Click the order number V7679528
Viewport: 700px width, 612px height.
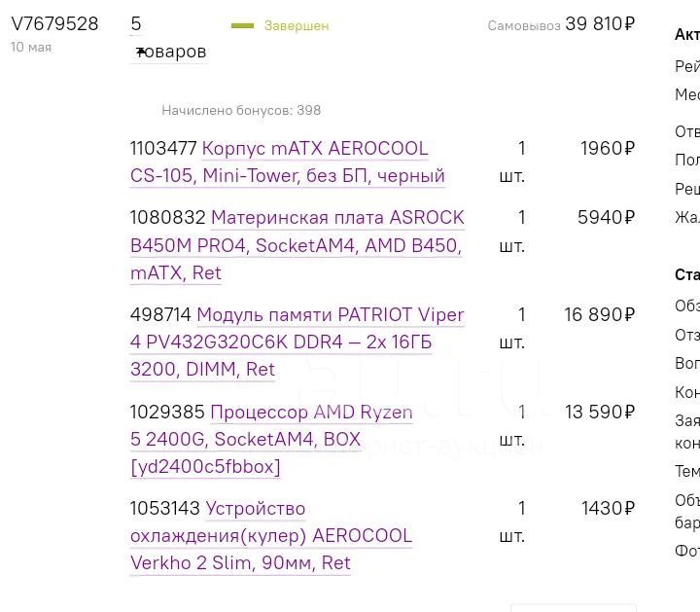coord(54,23)
